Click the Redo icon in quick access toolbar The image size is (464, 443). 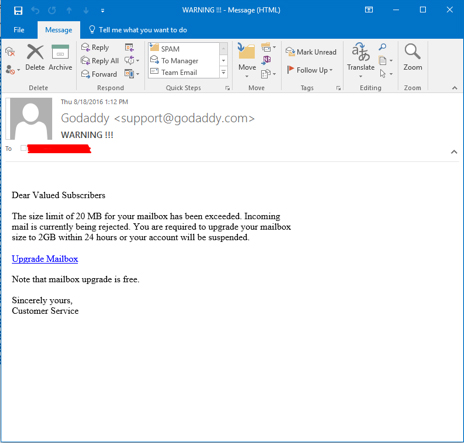[52, 11]
